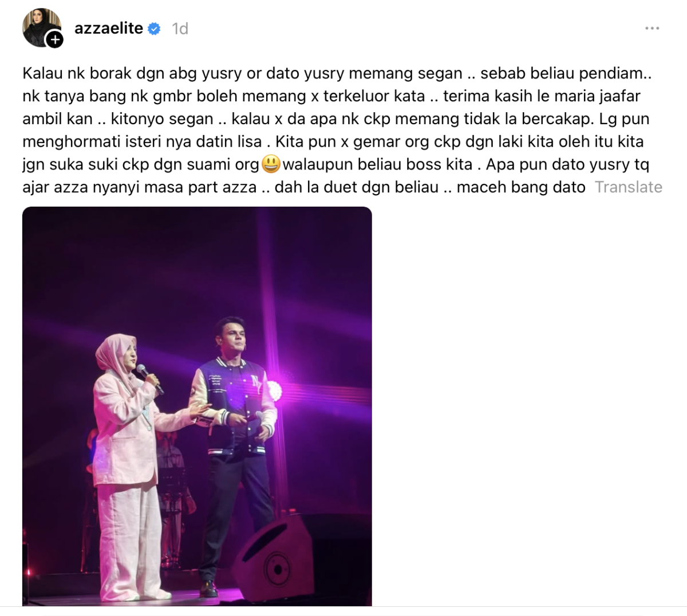Open the azzaelite profile picture
Image resolution: width=687 pixels, height=616 pixels.
tap(41, 27)
